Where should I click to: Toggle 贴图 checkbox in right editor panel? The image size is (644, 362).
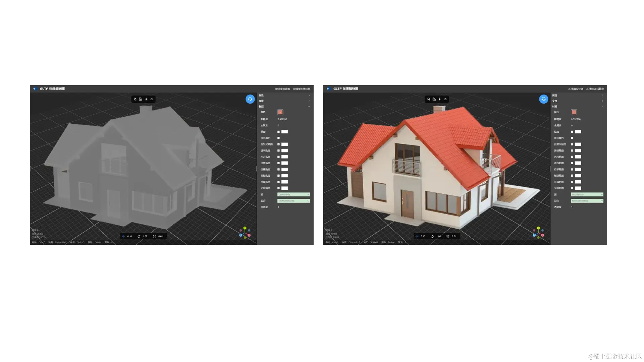(572, 132)
